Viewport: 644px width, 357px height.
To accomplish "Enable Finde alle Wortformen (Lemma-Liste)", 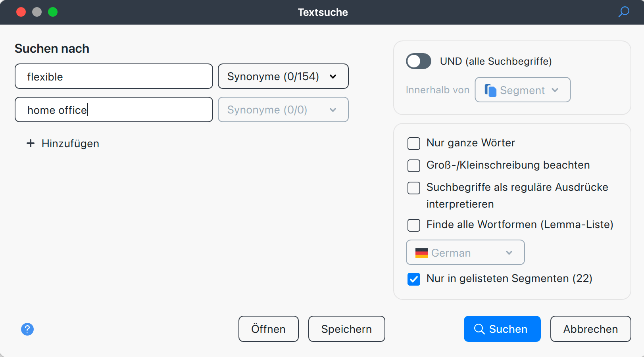I will coord(413,225).
